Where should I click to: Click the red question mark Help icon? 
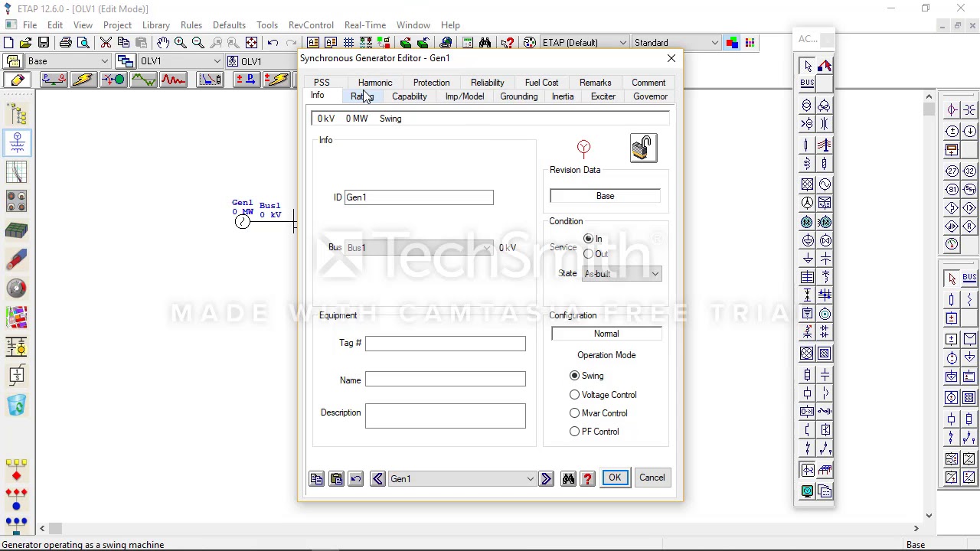587,479
